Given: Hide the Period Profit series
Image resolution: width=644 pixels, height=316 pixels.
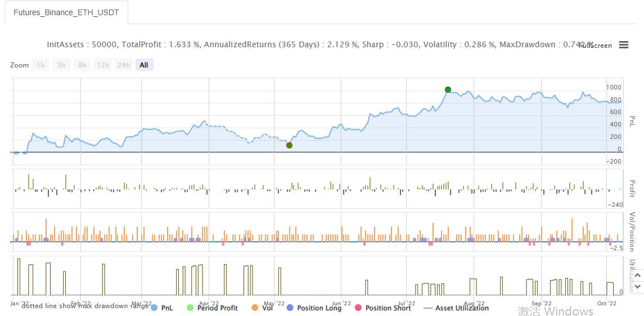Looking at the screenshot, I should (217, 308).
